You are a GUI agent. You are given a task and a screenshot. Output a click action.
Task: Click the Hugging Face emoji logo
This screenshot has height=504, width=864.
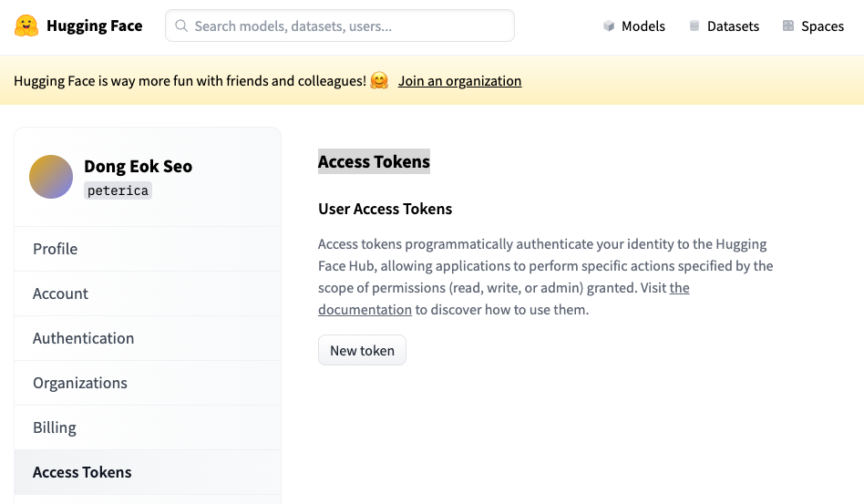(26, 26)
